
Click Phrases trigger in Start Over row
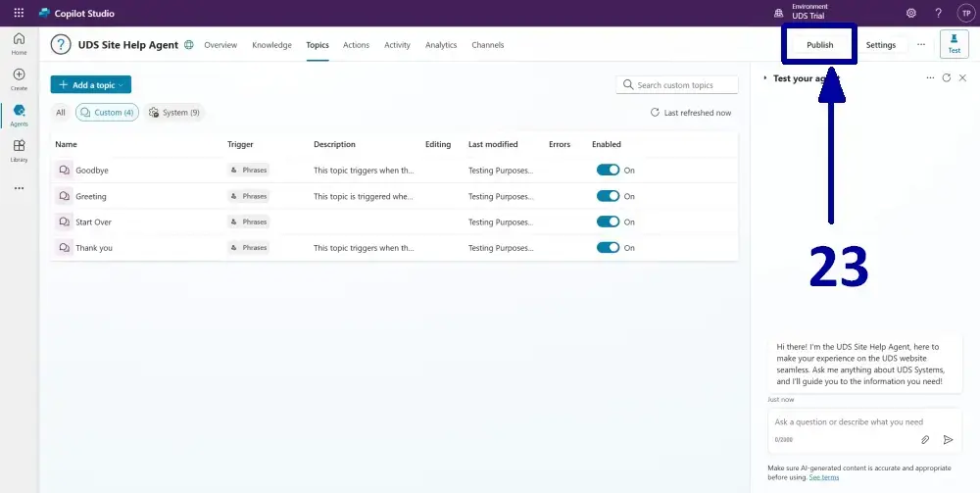249,222
